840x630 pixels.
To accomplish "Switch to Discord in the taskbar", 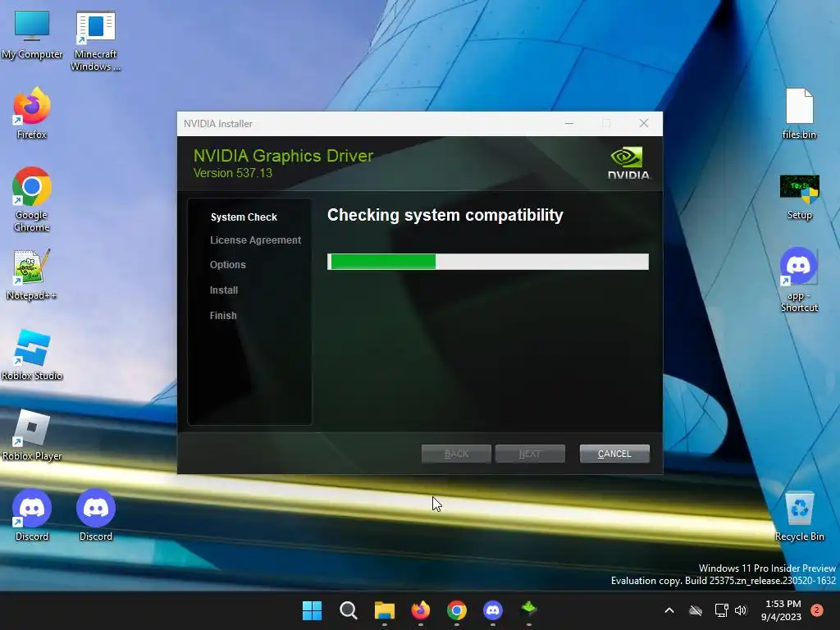I will pyautogui.click(x=493, y=610).
